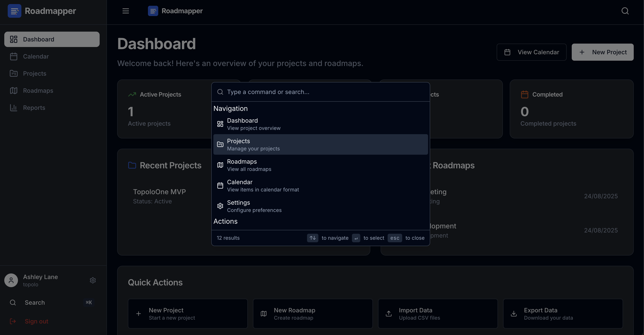Screen dimensions: 644x335
Task: Click the Reports bar chart icon in sidebar
Action: click(x=13, y=108)
